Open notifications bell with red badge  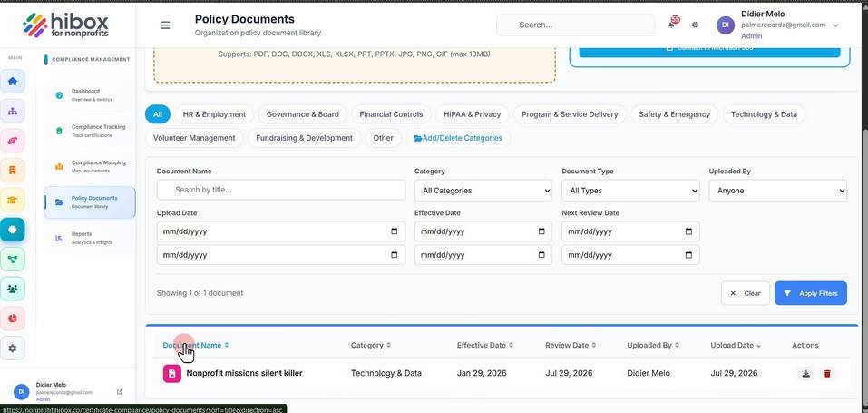click(673, 24)
